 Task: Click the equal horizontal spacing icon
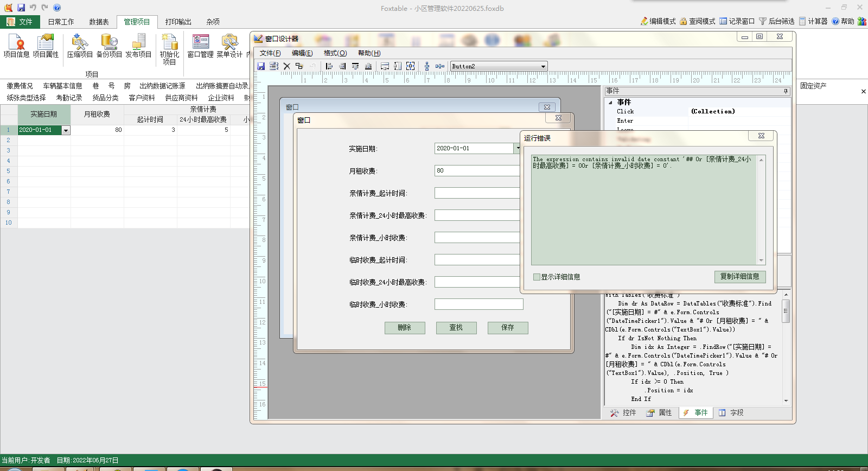[440, 66]
